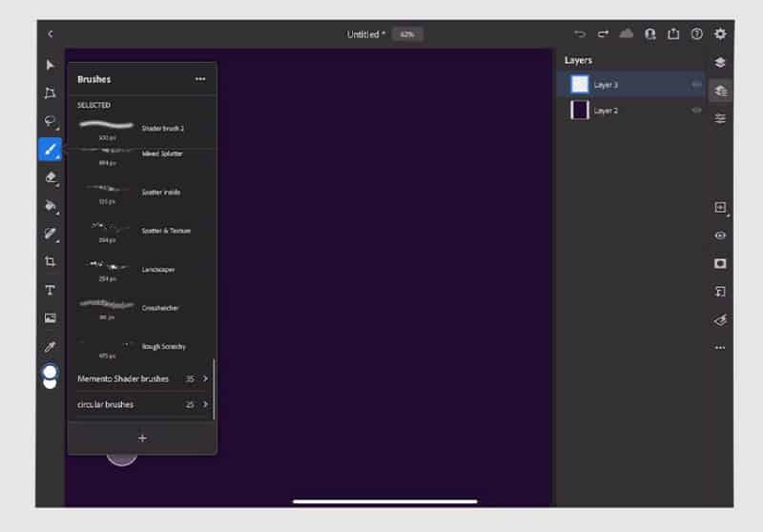
Task: Select the Crop tool
Action: (x=50, y=261)
